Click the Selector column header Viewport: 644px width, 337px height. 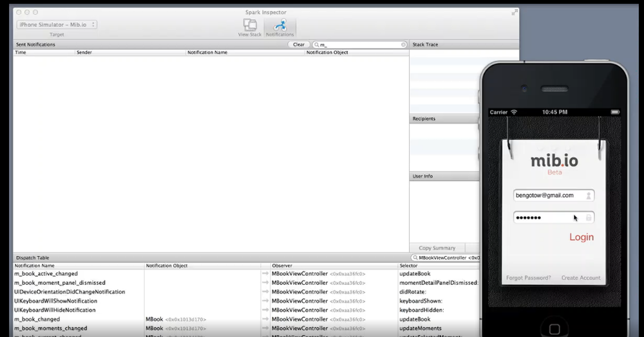tap(439, 266)
